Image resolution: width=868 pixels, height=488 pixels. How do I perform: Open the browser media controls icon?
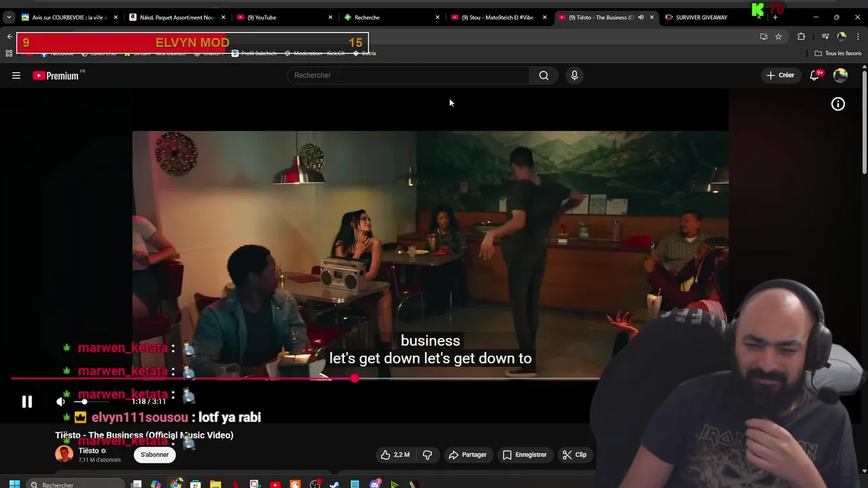pyautogui.click(x=825, y=37)
